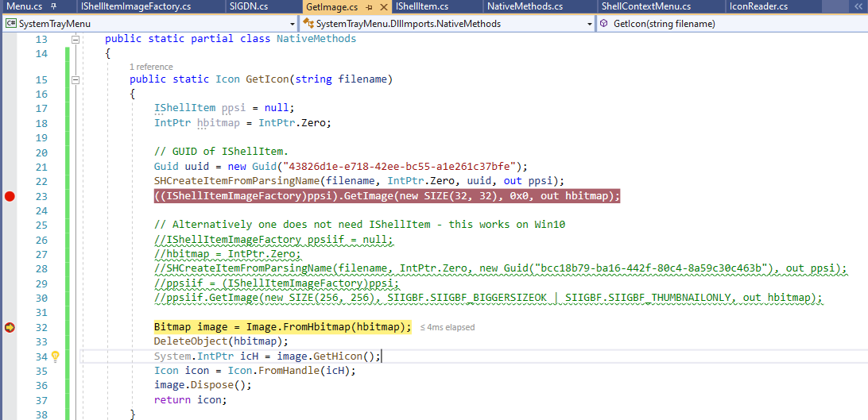Open the IShellItem.cs tab
The width and height of the screenshot is (868, 420).
click(x=422, y=6)
